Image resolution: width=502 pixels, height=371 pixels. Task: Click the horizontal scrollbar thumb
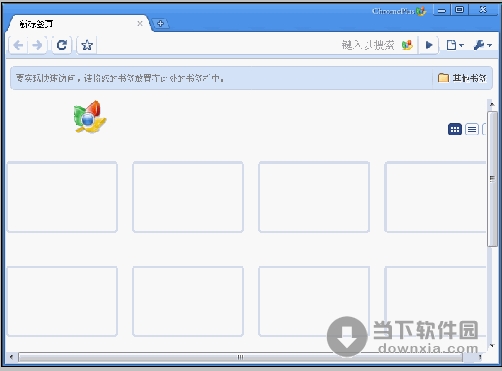(x=240, y=357)
